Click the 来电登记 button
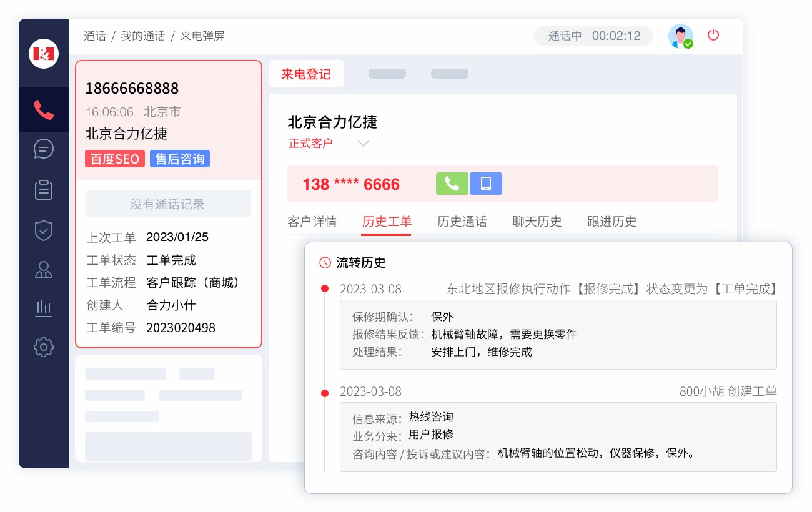812x512 pixels. [x=306, y=74]
